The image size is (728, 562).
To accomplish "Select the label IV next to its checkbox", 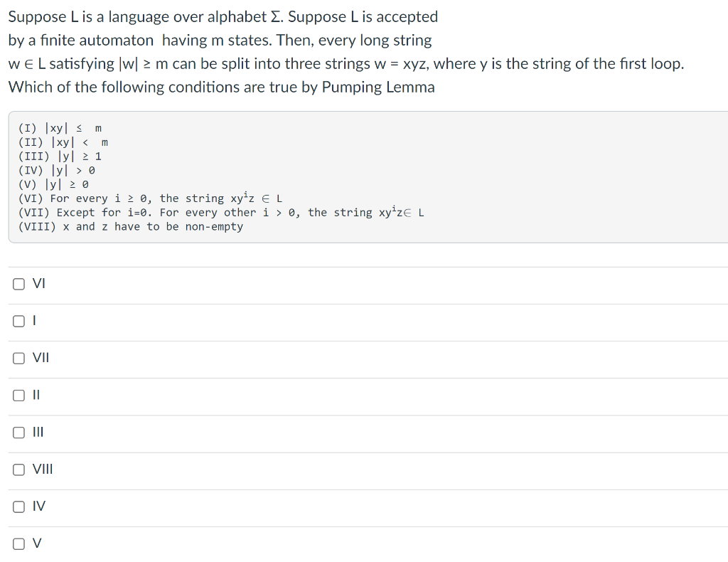I will coord(38,506).
